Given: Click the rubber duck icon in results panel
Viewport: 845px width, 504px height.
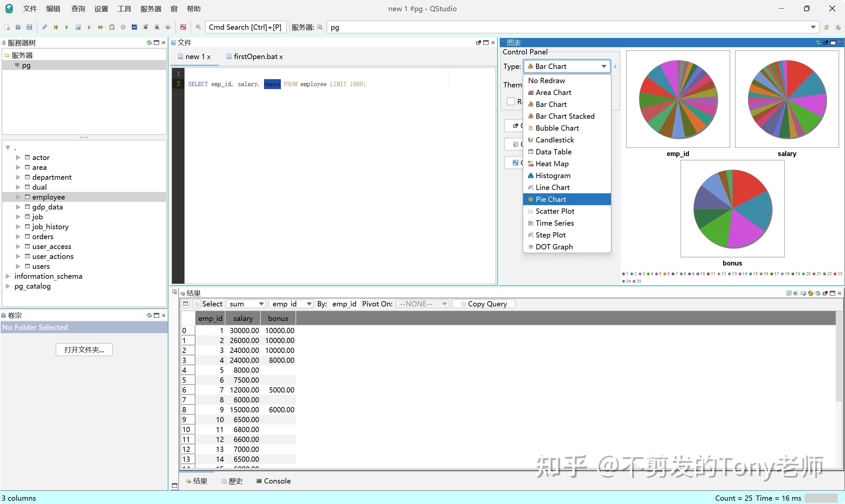Looking at the screenshot, I should pyautogui.click(x=811, y=293).
